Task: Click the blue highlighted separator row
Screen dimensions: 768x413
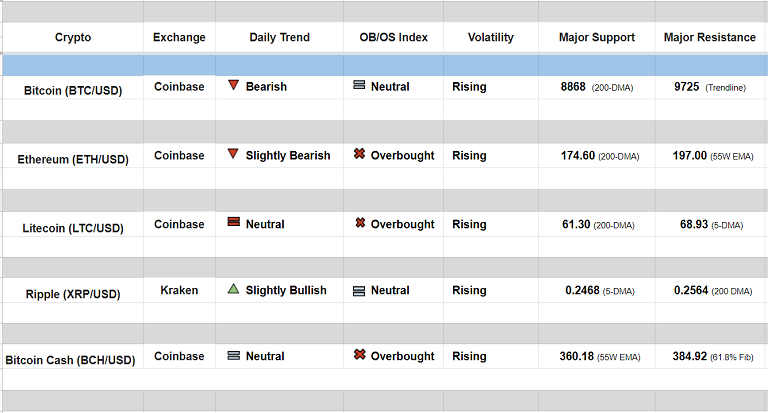Action: (x=384, y=65)
